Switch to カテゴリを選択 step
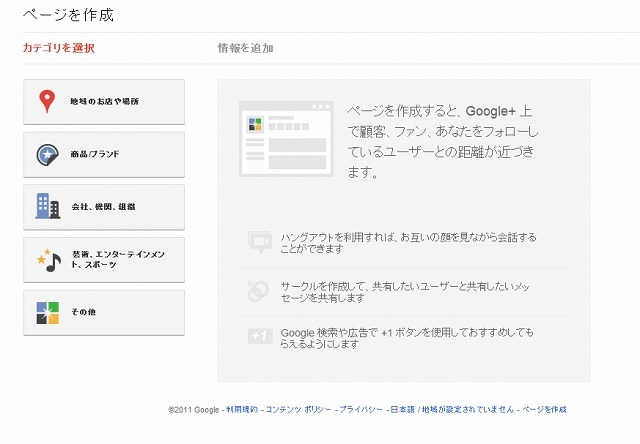Screen dimensions: 640x444 (x=59, y=48)
